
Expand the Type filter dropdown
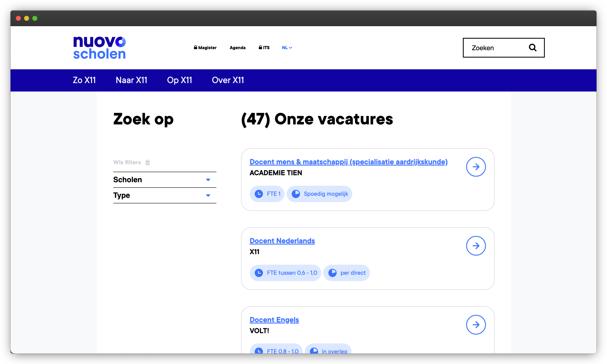(x=164, y=195)
